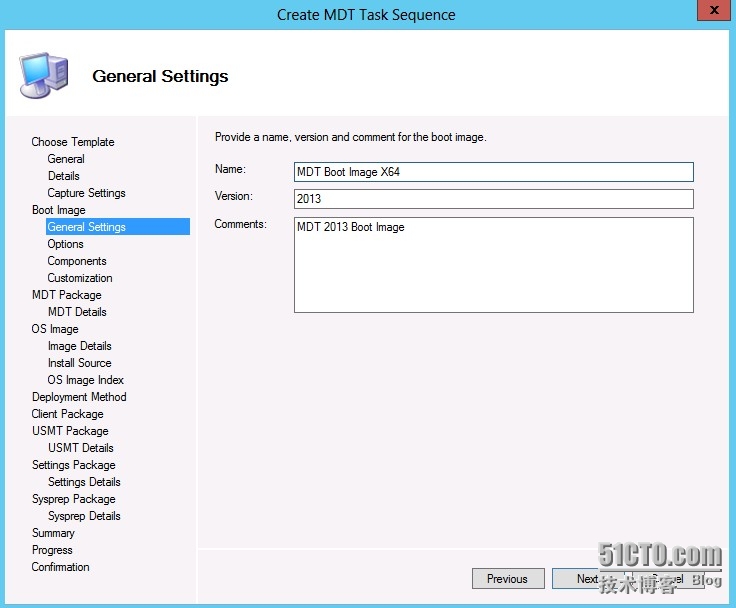Screen dimensions: 736x608
Task: Select Confirmation wizard step
Action: pyautogui.click(x=61, y=567)
